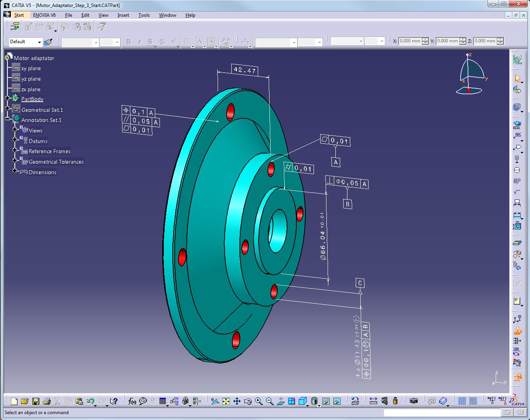Viewport: 530px width, 420px height.
Task: Open the Design Table tool
Action: (x=163, y=401)
